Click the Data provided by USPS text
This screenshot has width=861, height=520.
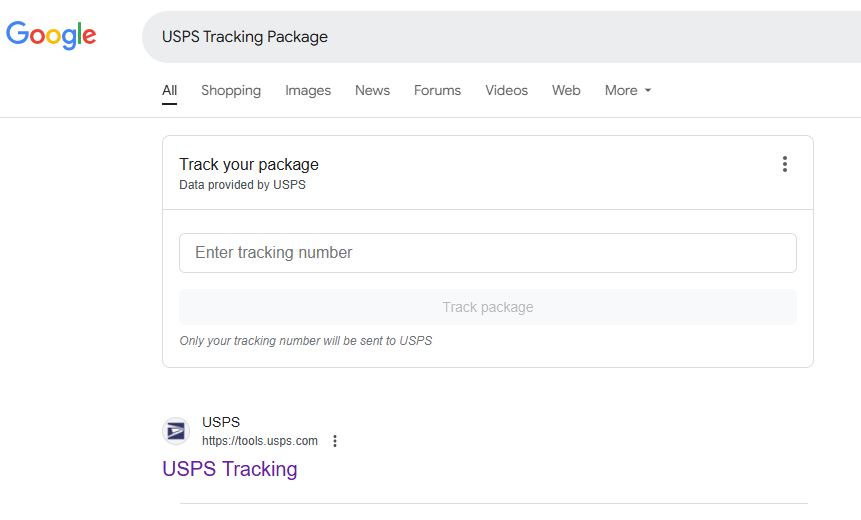[242, 185]
